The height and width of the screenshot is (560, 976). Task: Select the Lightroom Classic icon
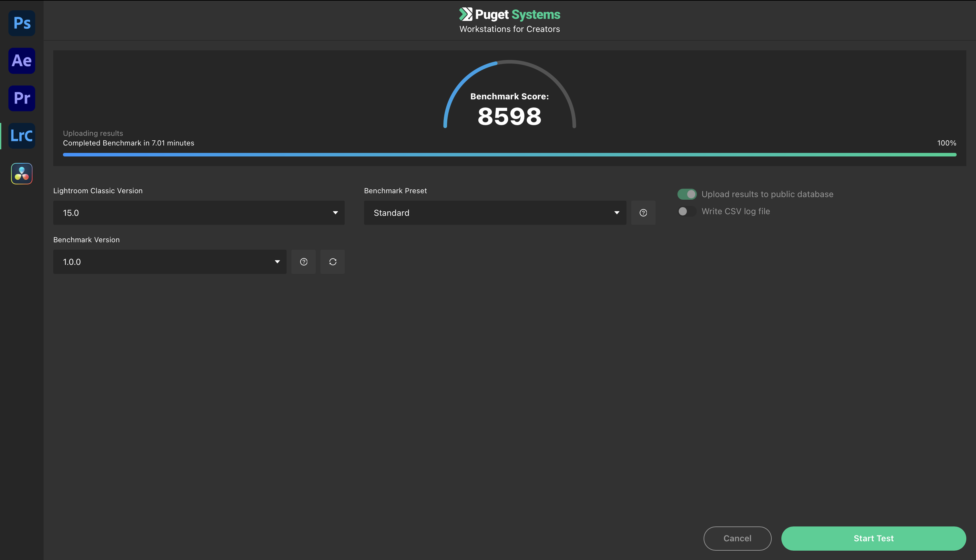[x=22, y=136]
